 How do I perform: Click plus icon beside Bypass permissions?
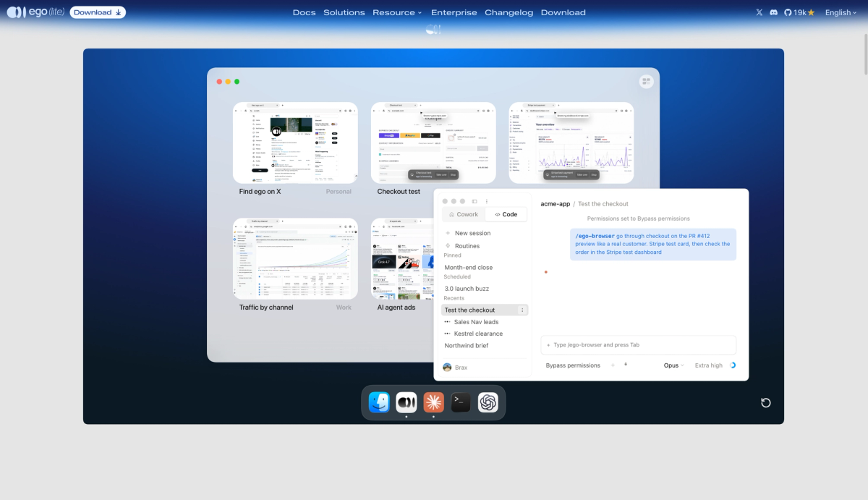[x=613, y=365]
